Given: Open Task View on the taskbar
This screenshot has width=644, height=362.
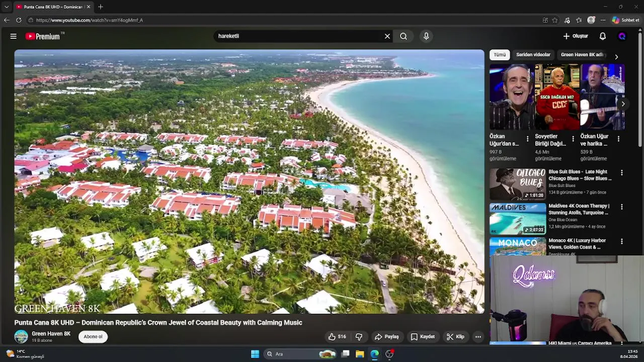Looking at the screenshot, I should [x=346, y=354].
